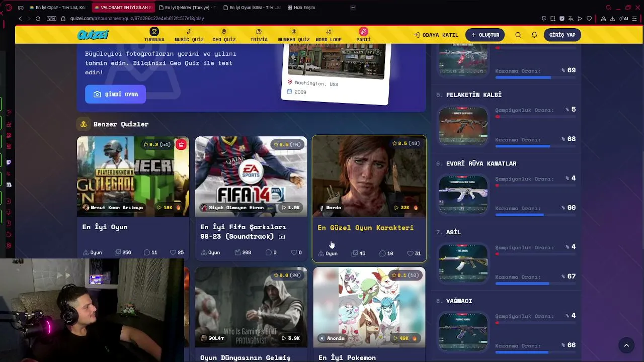The width and height of the screenshot is (644, 362).
Task: Open En Güzel Oyun Karakteri quiz title
Action: pyautogui.click(x=366, y=227)
